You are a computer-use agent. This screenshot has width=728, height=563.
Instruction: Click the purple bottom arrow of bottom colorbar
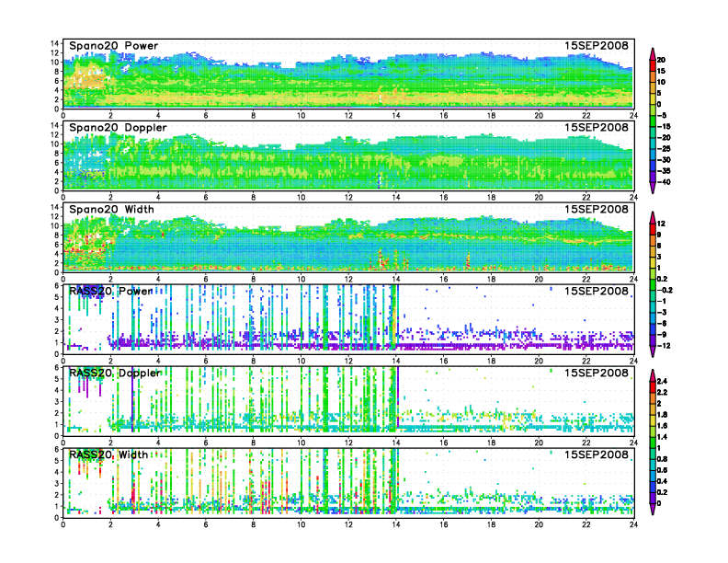pyautogui.click(x=653, y=509)
